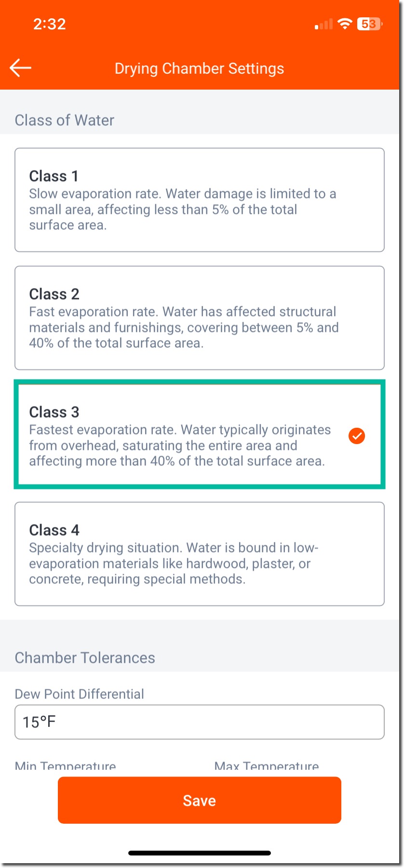Deselect the currently chosen Class 3
This screenshot has width=404, height=868.
pos(200,434)
